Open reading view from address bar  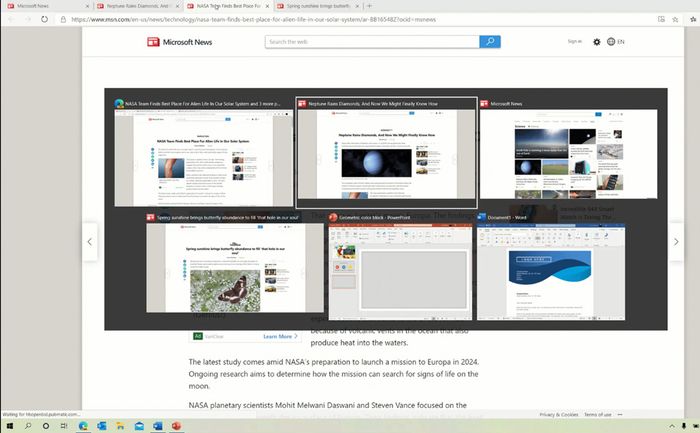661,19
